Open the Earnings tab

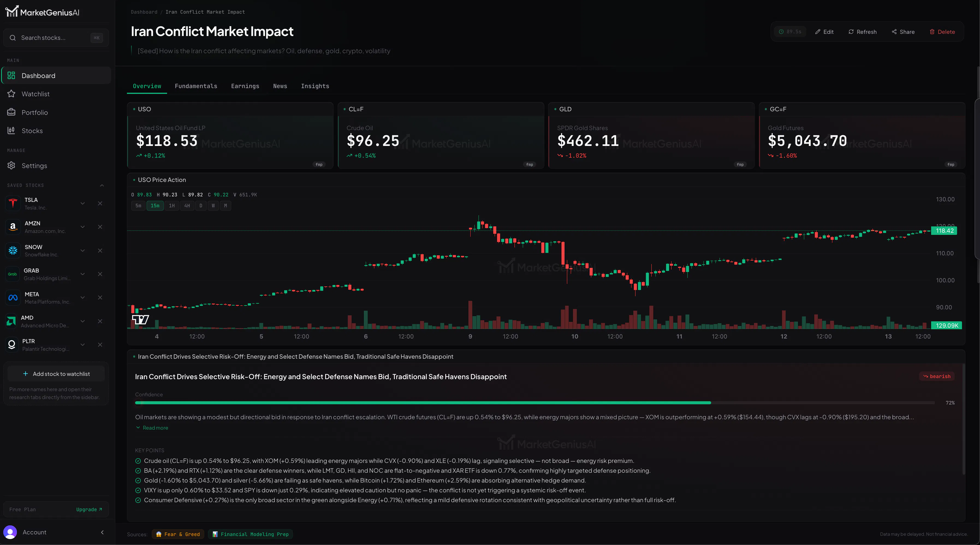pyautogui.click(x=245, y=86)
